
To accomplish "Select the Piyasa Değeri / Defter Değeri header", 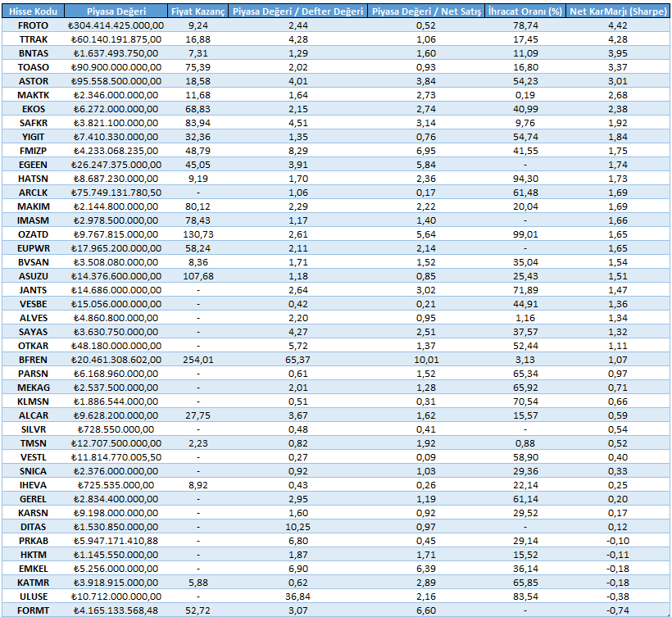I will click(x=297, y=11).
